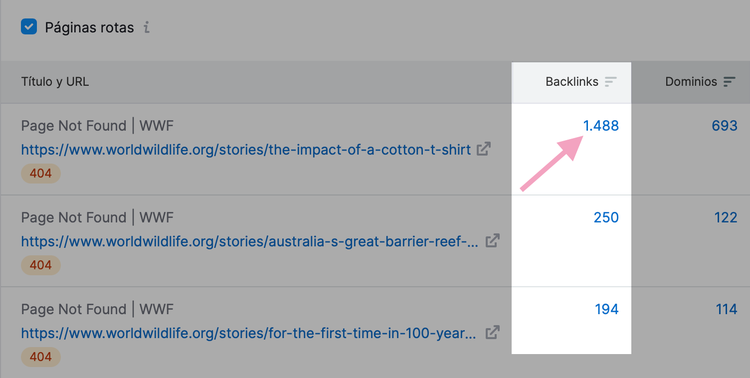Open external link icon for cotton-t-shirt URL
Image resolution: width=750 pixels, height=378 pixels.
(x=484, y=149)
